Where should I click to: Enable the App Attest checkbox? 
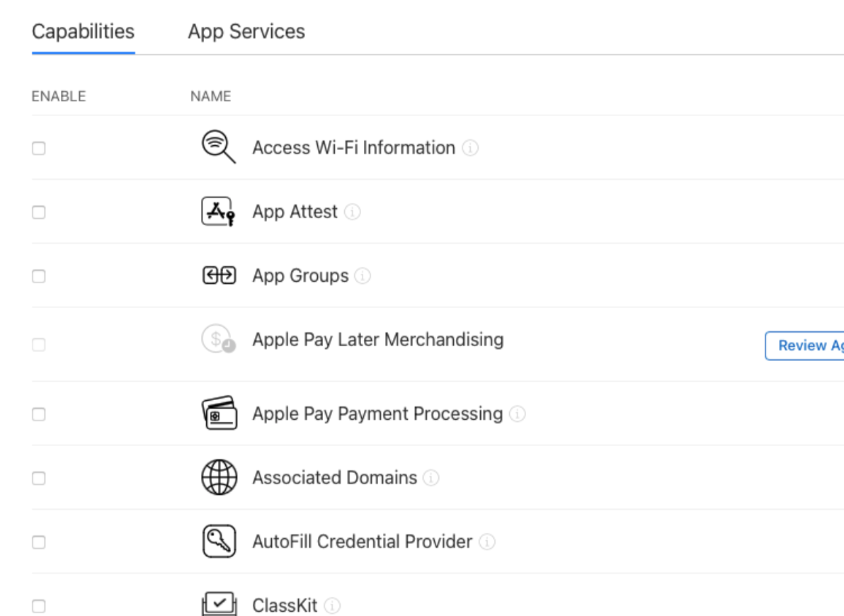[39, 212]
